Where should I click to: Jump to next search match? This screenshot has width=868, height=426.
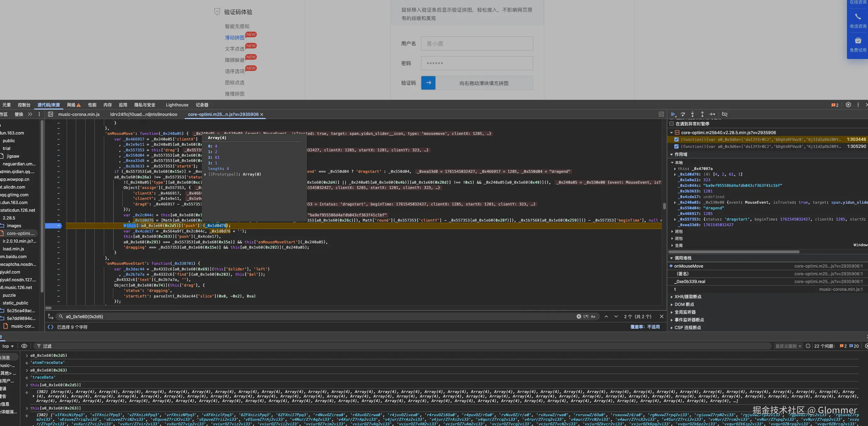click(x=616, y=316)
